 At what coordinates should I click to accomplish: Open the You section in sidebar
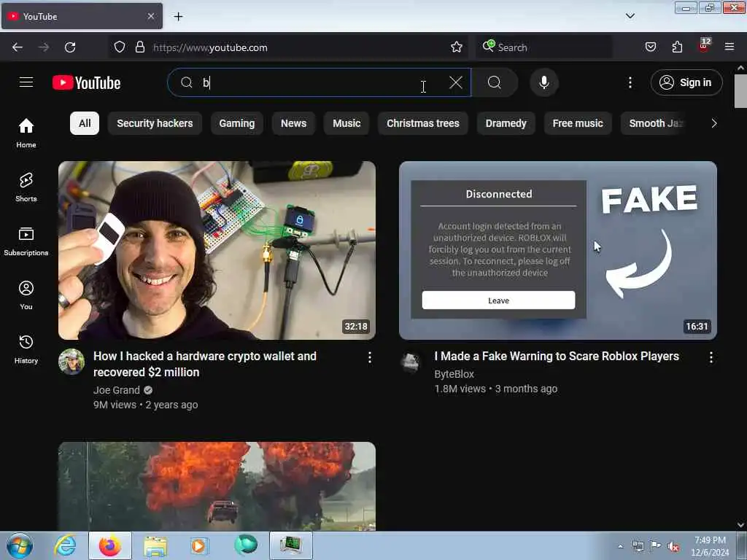pos(26,295)
